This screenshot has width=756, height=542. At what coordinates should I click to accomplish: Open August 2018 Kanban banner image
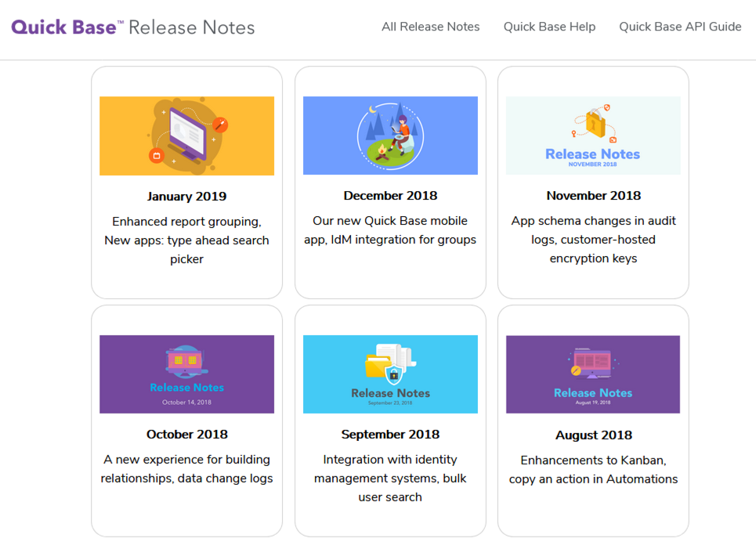[x=593, y=374]
